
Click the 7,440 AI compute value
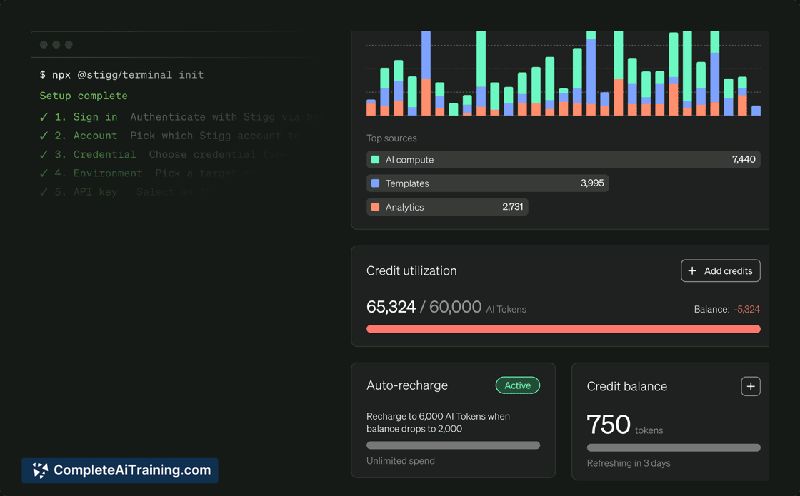coord(743,160)
